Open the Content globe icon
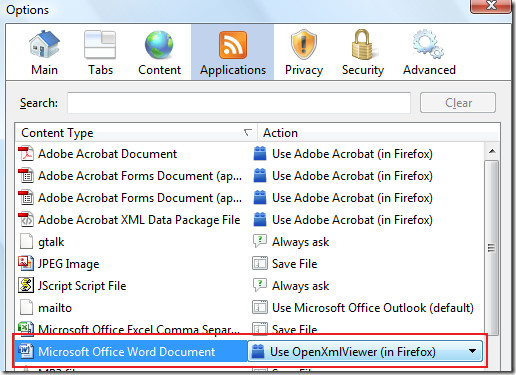 click(159, 45)
